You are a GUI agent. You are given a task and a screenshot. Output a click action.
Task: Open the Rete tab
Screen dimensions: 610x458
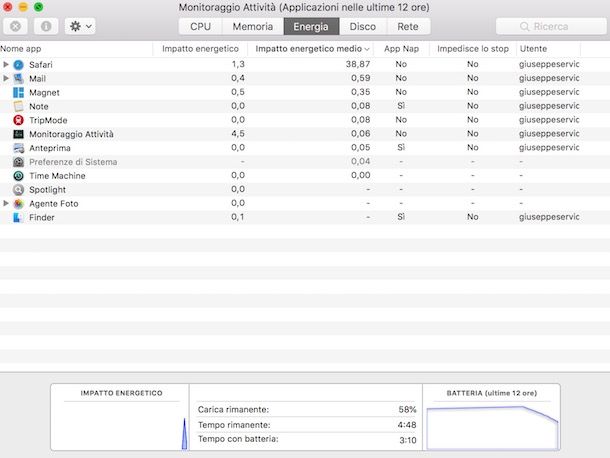tap(408, 26)
